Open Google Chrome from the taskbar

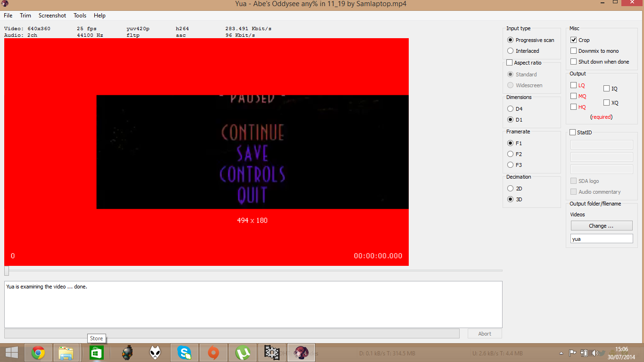click(x=38, y=353)
